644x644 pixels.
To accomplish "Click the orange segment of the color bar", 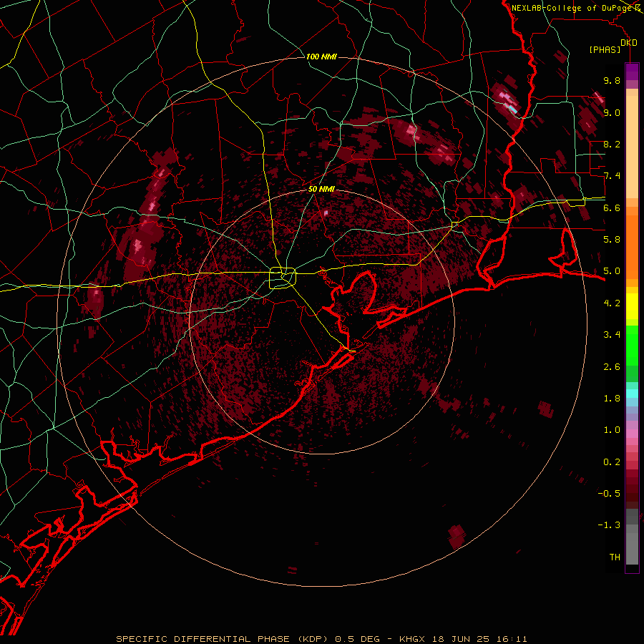I will (x=632, y=244).
